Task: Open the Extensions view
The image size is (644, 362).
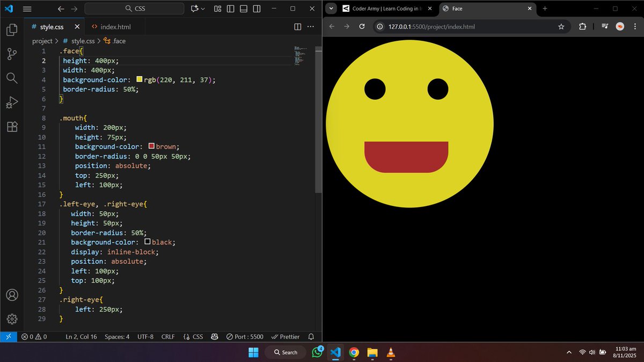Action: (11, 127)
